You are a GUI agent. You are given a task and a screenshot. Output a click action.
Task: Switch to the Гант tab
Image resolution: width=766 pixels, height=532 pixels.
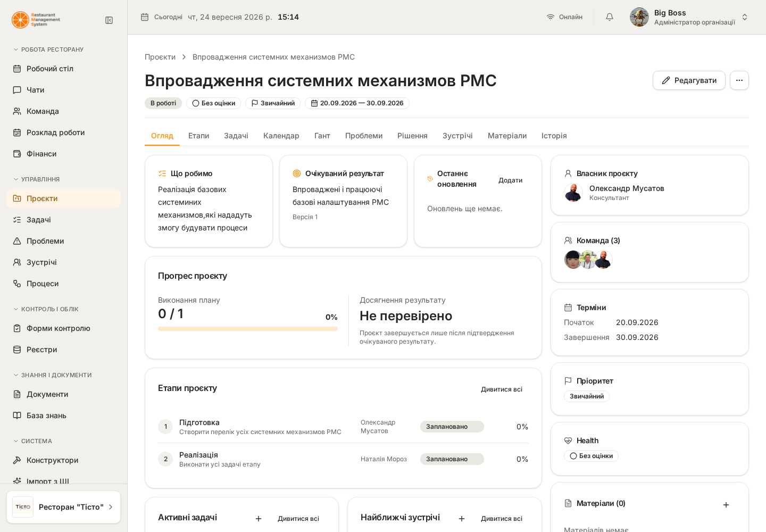(322, 136)
